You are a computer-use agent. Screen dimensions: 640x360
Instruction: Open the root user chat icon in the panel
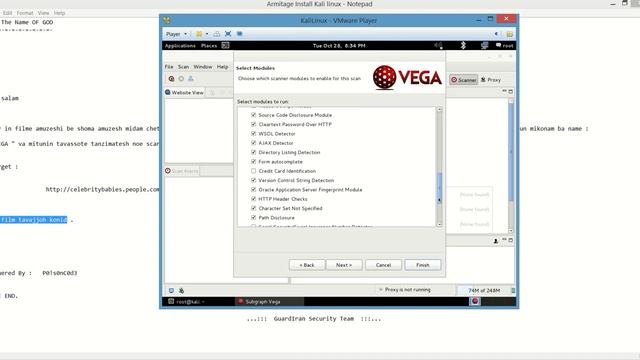coord(498,45)
